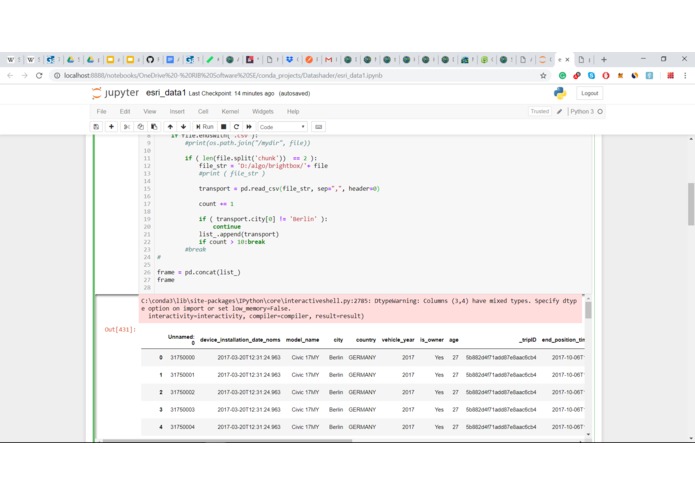Open the Insert menu in Jupyter
The width and height of the screenshot is (695, 494).
[x=177, y=112]
